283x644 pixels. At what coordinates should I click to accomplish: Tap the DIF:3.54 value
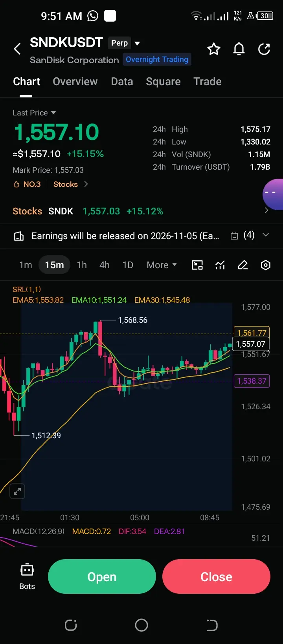point(132,531)
